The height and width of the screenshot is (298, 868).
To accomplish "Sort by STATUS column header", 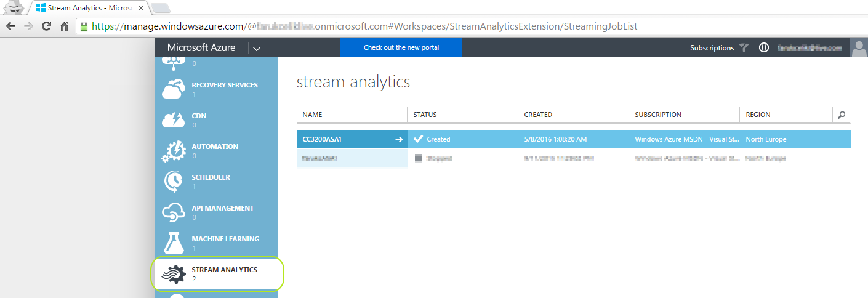I will tap(462, 115).
